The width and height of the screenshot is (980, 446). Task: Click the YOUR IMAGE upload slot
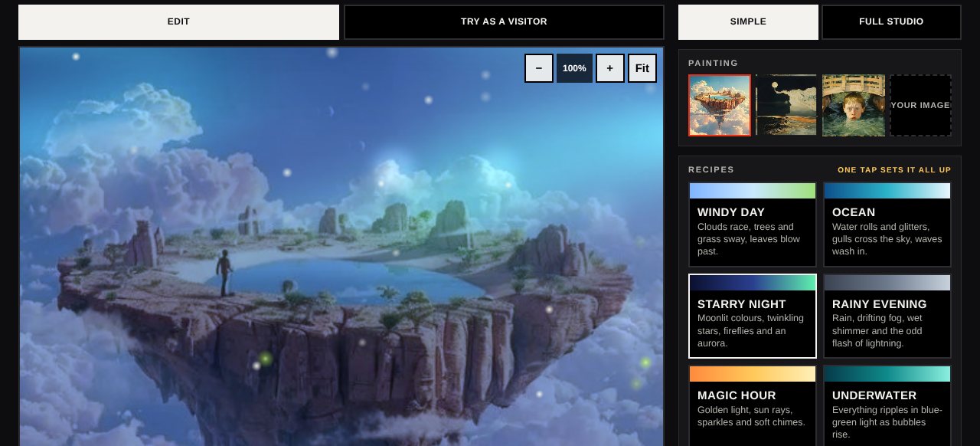920,105
